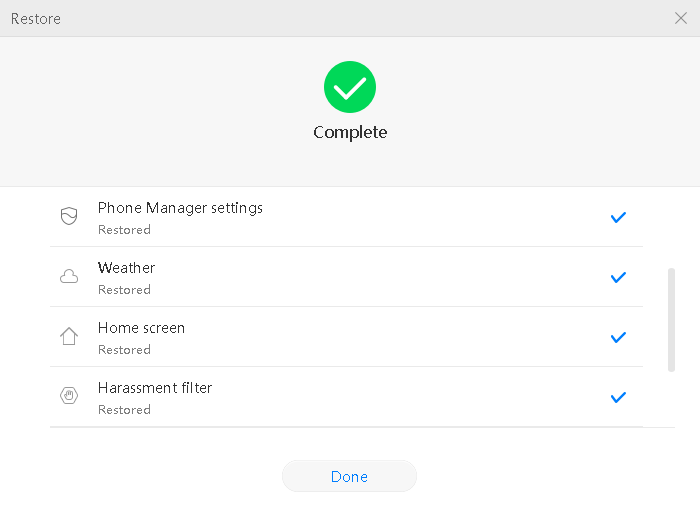
Task: Click blue checkmark beside Harassment filter
Action: tap(618, 397)
